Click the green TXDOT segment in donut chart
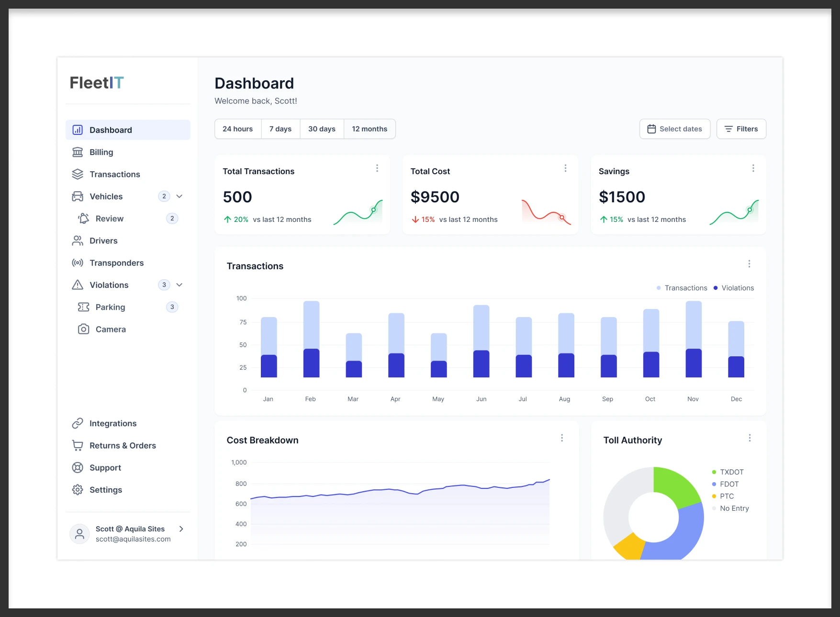This screenshot has width=840, height=617. (677, 485)
